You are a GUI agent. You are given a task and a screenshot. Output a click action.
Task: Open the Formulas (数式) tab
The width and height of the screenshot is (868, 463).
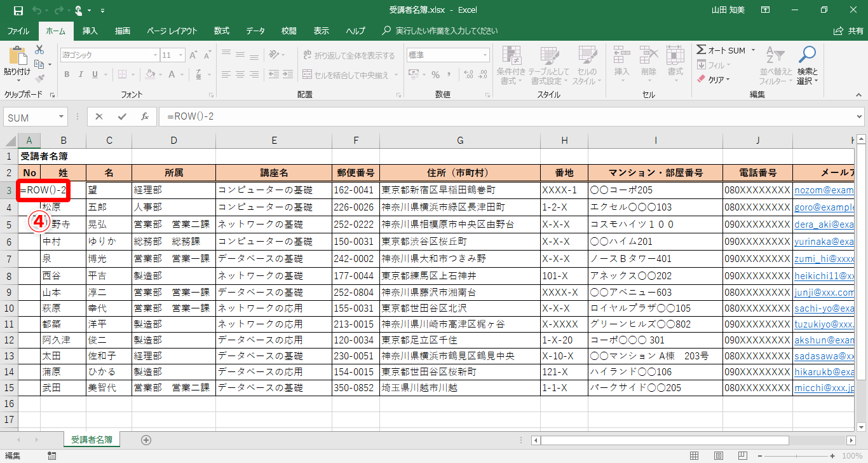(x=222, y=31)
